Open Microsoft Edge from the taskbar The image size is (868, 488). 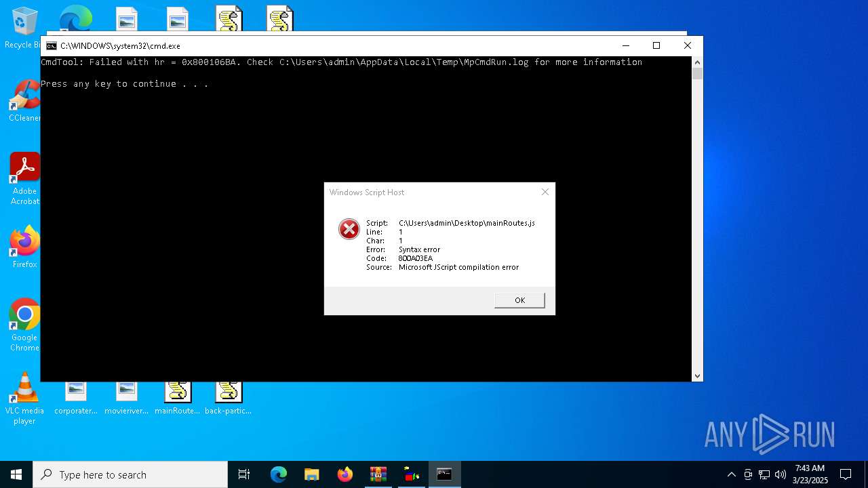[x=279, y=474]
